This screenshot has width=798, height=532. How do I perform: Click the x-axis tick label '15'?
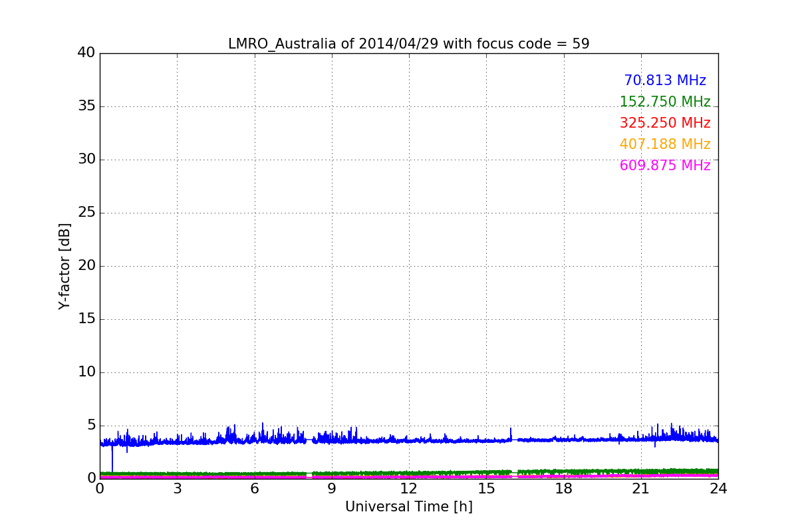(486, 489)
